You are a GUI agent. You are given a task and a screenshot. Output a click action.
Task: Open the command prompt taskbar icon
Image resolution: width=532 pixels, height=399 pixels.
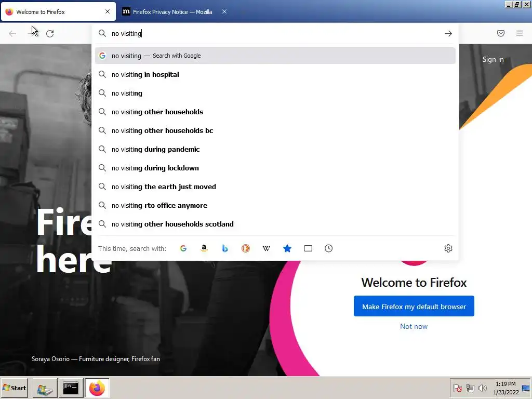[71, 388]
